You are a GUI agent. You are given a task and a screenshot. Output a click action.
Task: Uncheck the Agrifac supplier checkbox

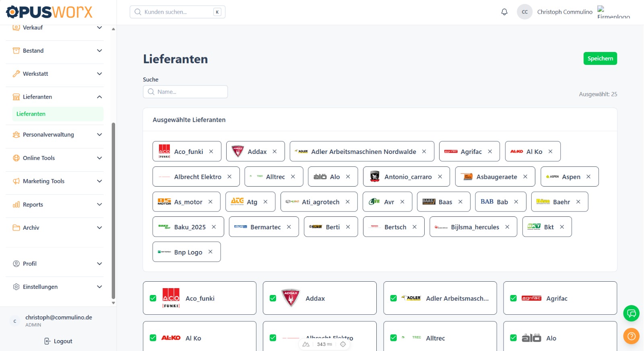513,298
